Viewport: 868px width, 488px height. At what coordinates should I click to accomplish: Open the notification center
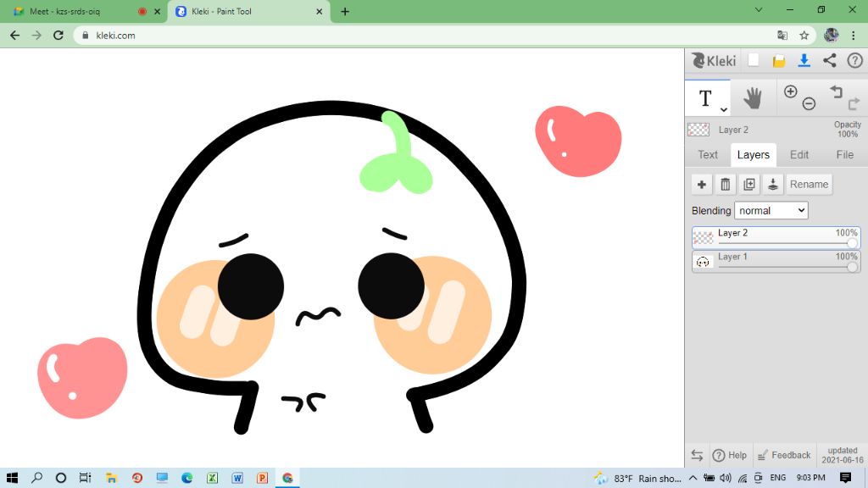(845, 478)
